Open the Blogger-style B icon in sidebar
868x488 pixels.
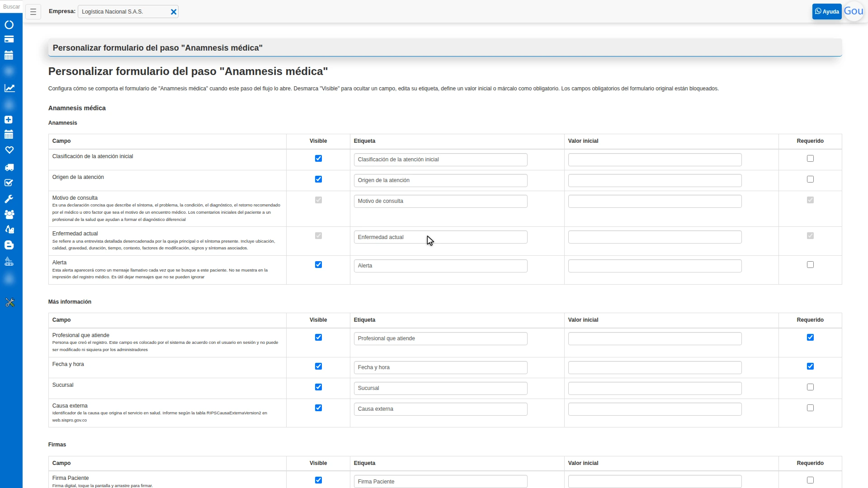click(x=9, y=245)
